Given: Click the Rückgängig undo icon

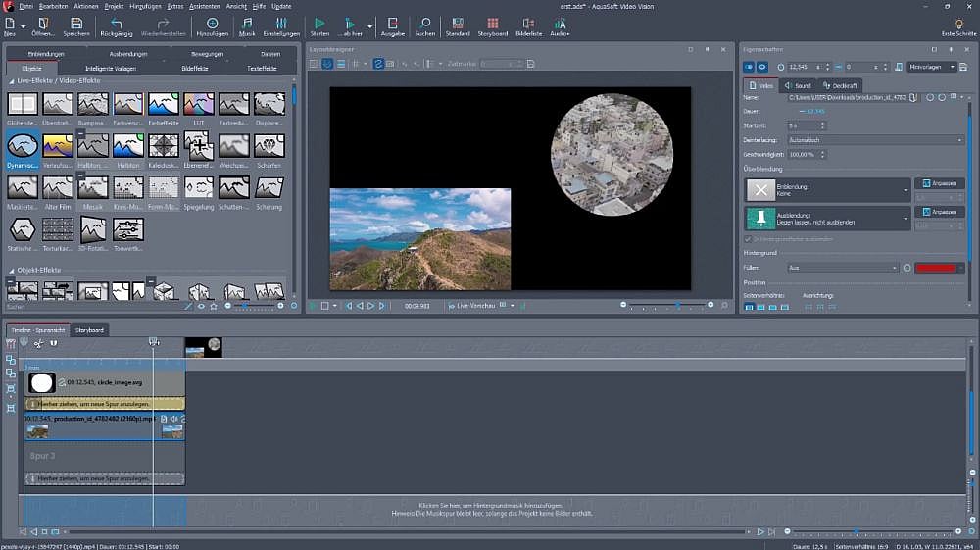Looking at the screenshot, I should point(117,24).
